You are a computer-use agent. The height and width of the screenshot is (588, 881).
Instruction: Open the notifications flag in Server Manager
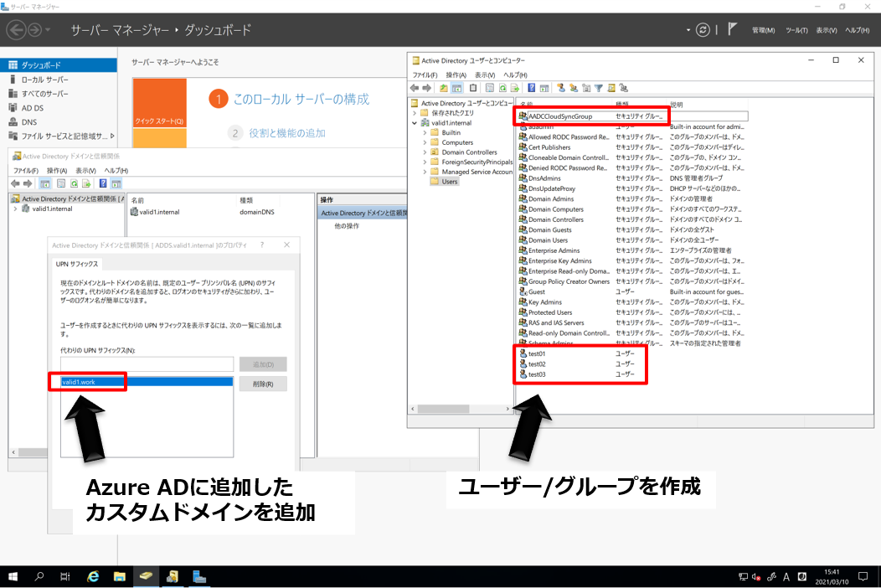[x=732, y=29]
